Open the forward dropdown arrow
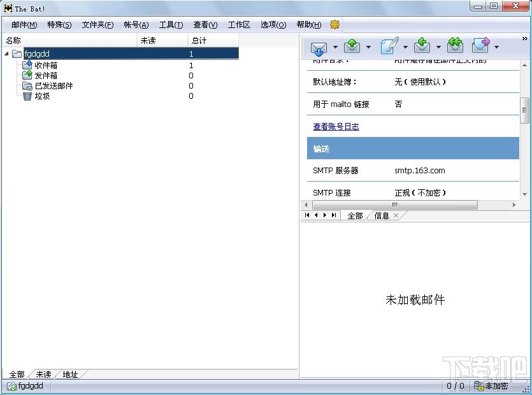The height and width of the screenshot is (395, 532). tap(497, 47)
